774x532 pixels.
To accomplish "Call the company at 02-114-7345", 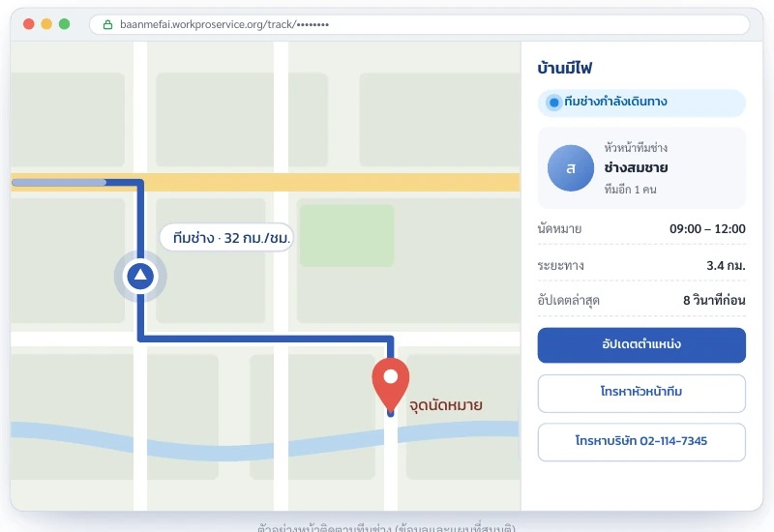I will point(641,442).
